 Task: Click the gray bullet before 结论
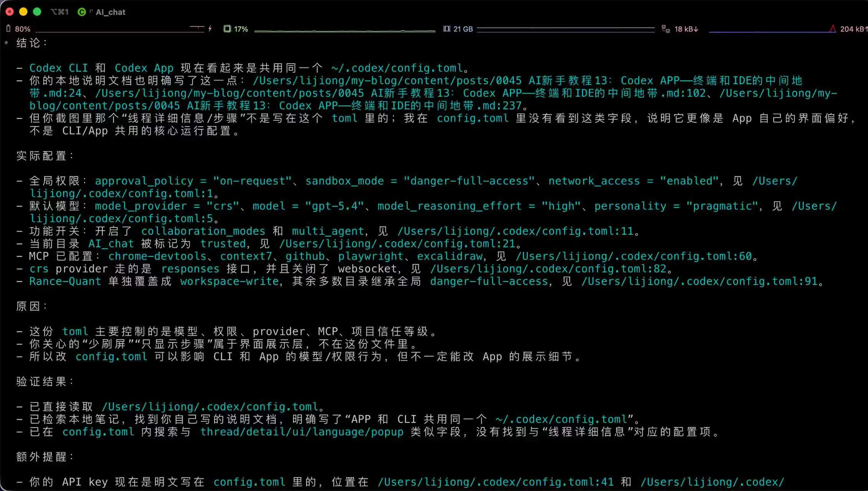click(7, 43)
